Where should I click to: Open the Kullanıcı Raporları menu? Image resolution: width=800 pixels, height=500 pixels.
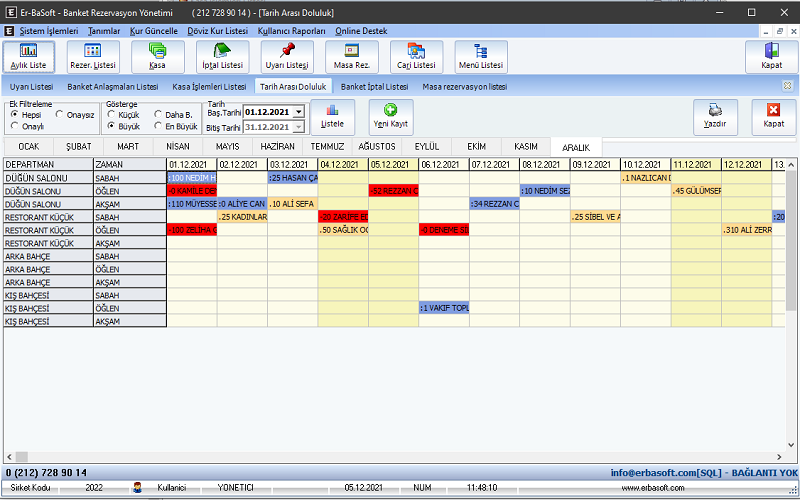[x=291, y=32]
